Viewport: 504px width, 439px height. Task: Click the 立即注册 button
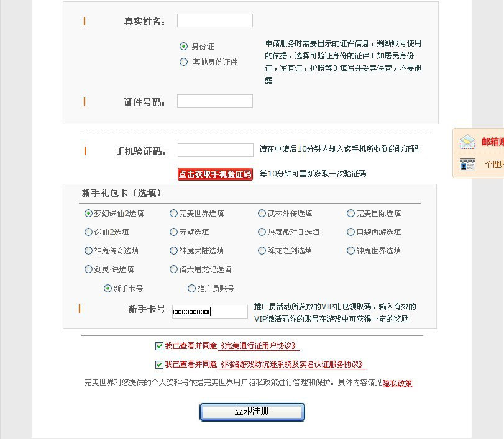point(252,412)
